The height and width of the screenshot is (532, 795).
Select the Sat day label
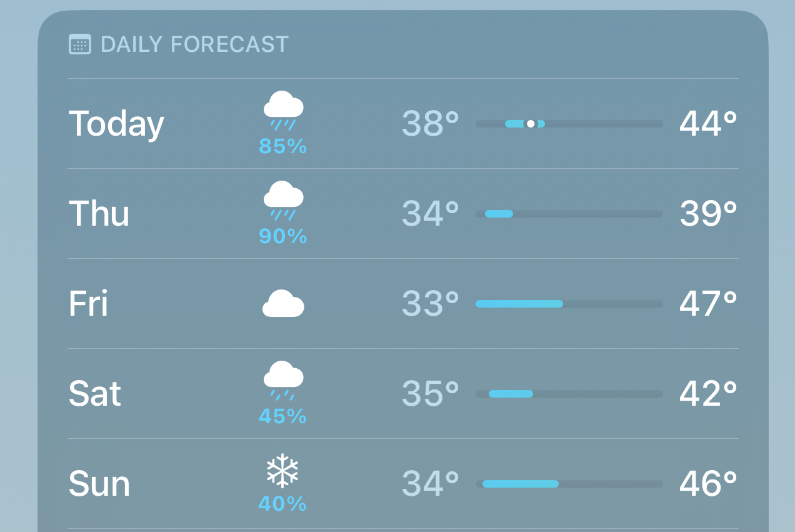pyautogui.click(x=94, y=394)
